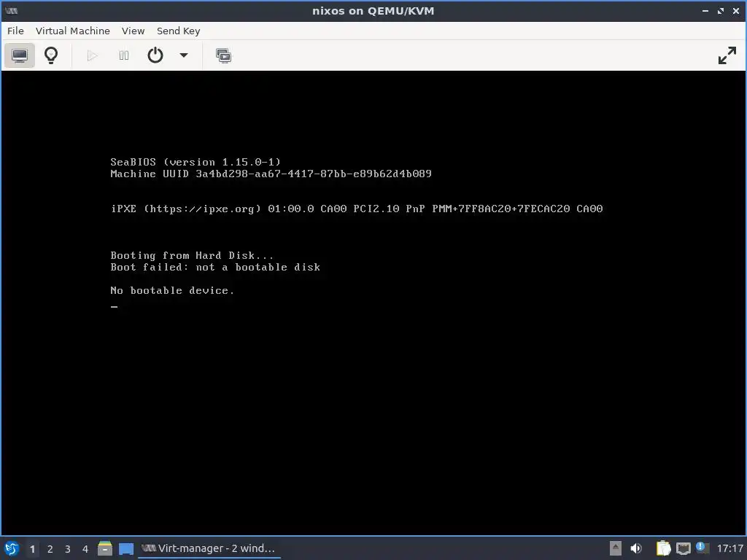Screen dimensions: 747x560
Task: Open the manage VM snapshots view
Action: pyautogui.click(x=223, y=55)
